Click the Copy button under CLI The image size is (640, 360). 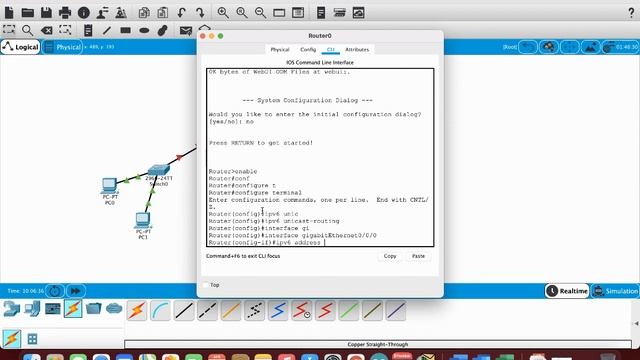[x=390, y=256]
